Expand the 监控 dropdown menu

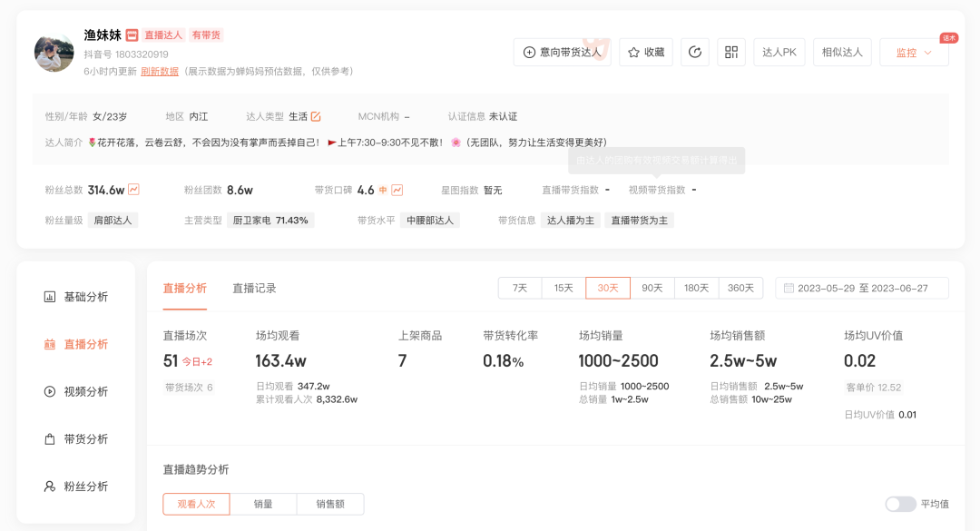click(914, 53)
